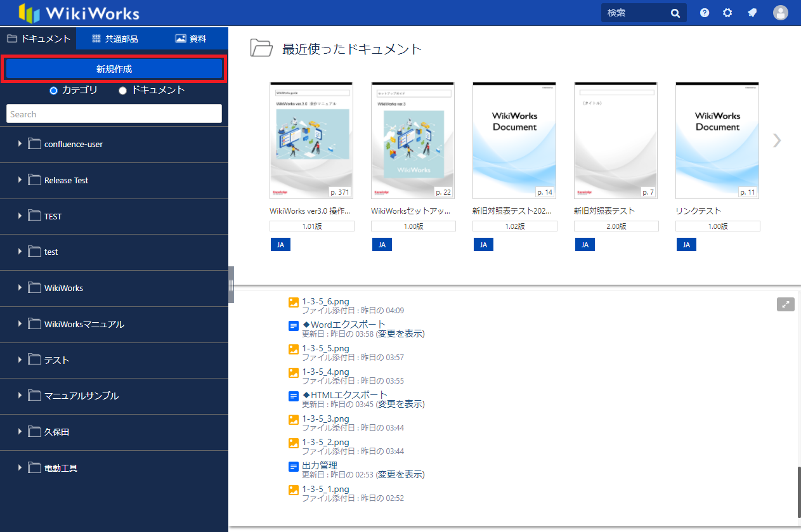801x532 pixels.
Task: Click the 久保田 folder icon
Action: (x=34, y=432)
